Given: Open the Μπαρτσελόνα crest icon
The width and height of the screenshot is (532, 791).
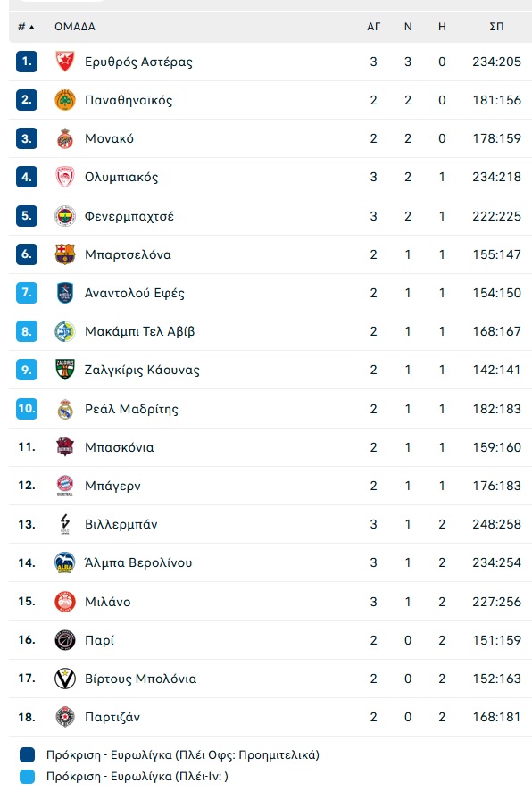Looking at the screenshot, I should [x=65, y=254].
